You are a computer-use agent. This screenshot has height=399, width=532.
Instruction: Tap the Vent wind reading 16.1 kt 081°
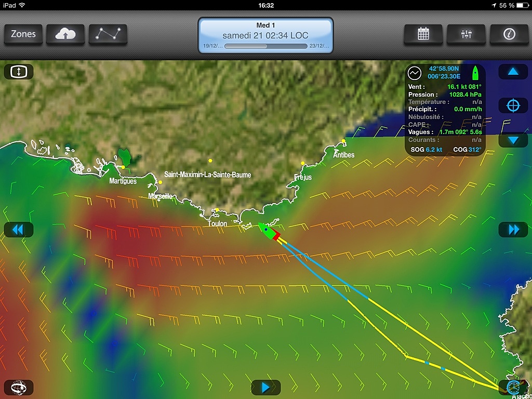click(x=464, y=87)
